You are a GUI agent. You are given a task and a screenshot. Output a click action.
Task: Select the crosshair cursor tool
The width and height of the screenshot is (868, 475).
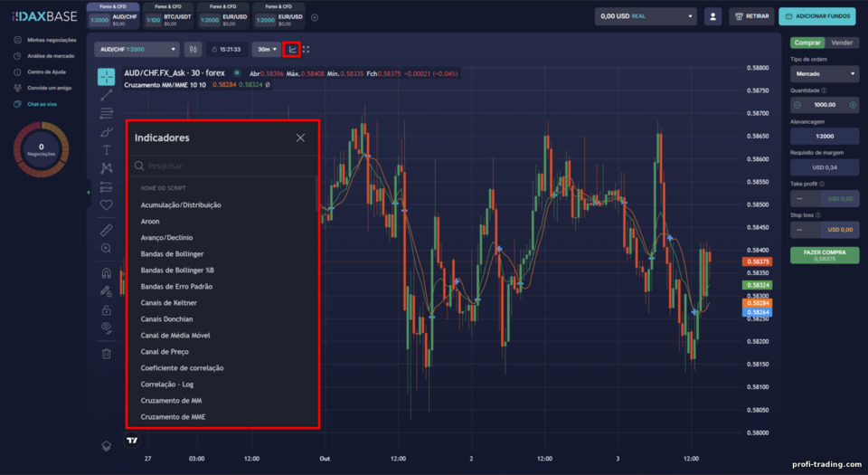pos(107,76)
